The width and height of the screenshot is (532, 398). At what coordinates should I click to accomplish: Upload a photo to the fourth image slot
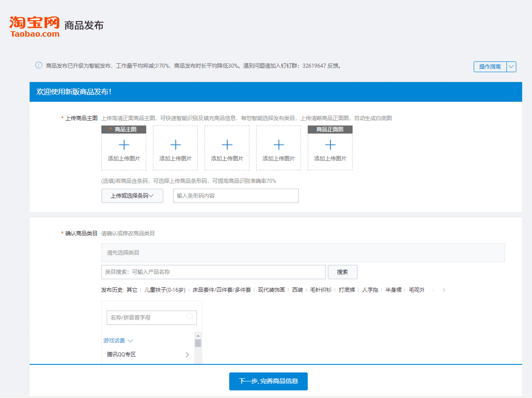278,144
